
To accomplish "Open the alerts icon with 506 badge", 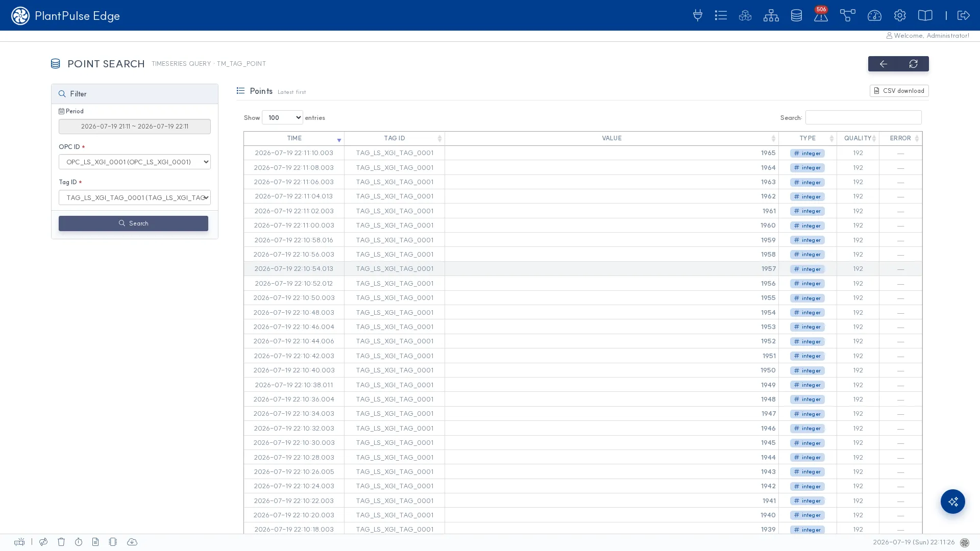I will 821,15.
